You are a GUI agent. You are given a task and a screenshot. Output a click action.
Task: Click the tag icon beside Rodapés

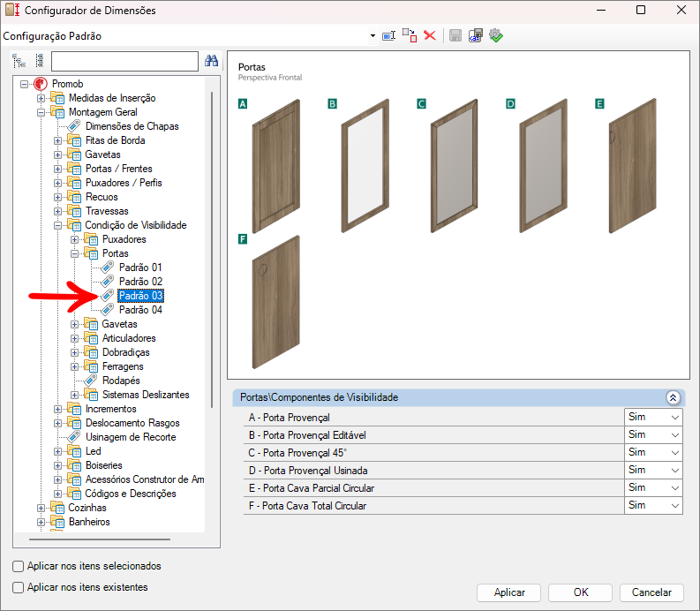coord(91,380)
